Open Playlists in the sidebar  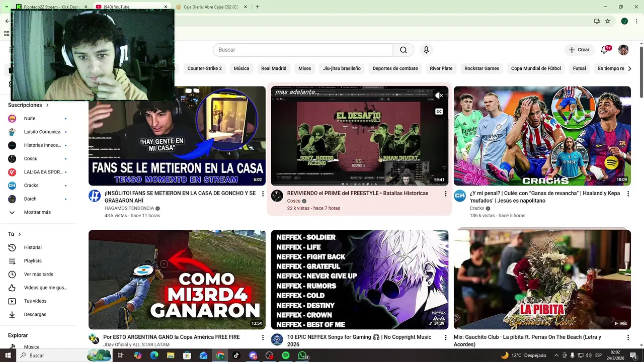[x=38, y=261]
